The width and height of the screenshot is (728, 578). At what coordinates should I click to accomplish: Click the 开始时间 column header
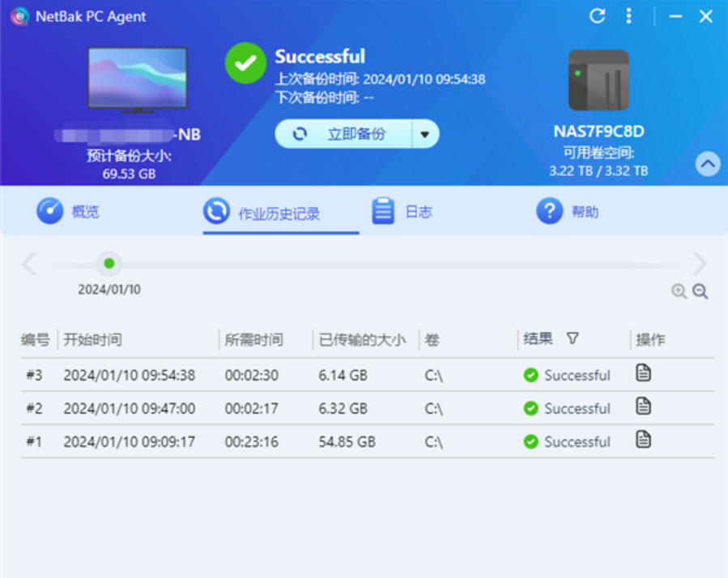point(93,339)
